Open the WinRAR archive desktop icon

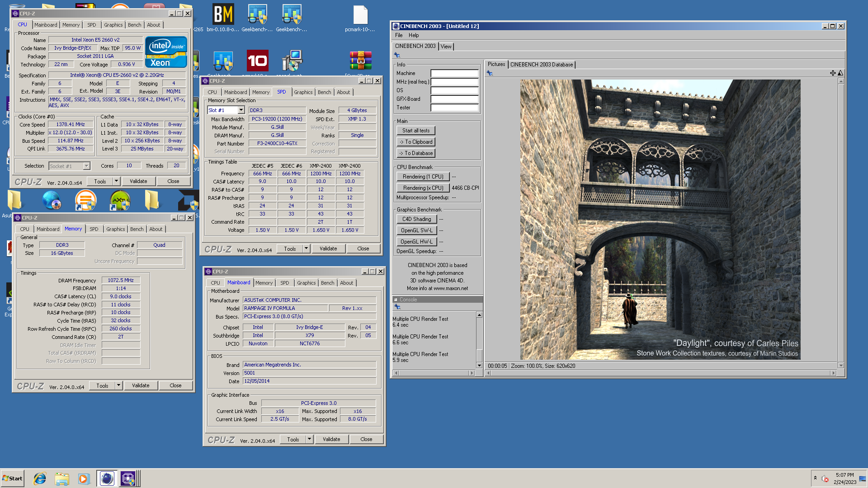(360, 61)
